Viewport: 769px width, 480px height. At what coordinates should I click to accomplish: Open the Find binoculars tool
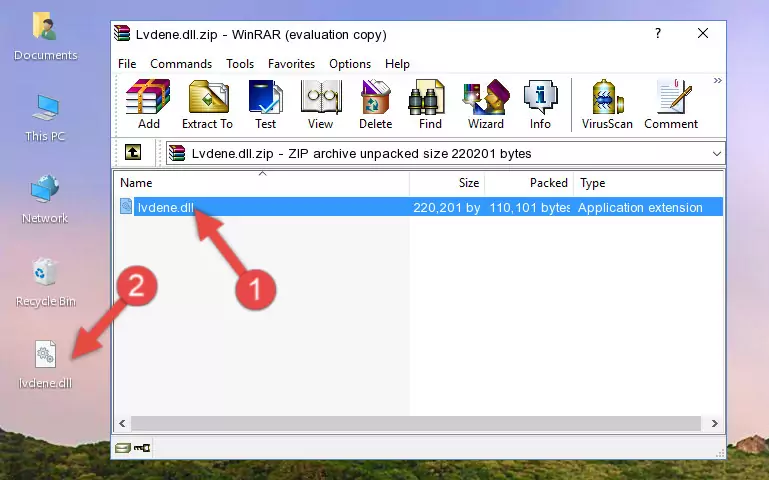[x=430, y=104]
